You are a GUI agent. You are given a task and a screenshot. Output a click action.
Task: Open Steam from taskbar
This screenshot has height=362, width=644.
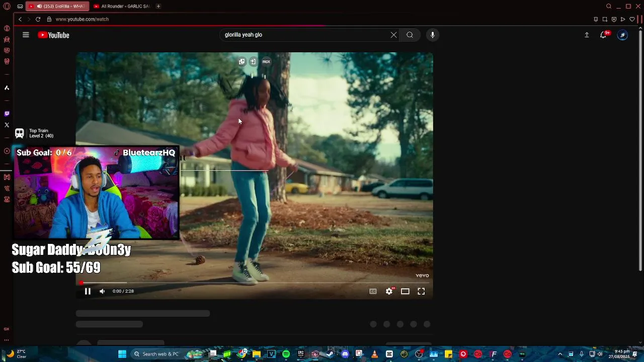(330, 354)
